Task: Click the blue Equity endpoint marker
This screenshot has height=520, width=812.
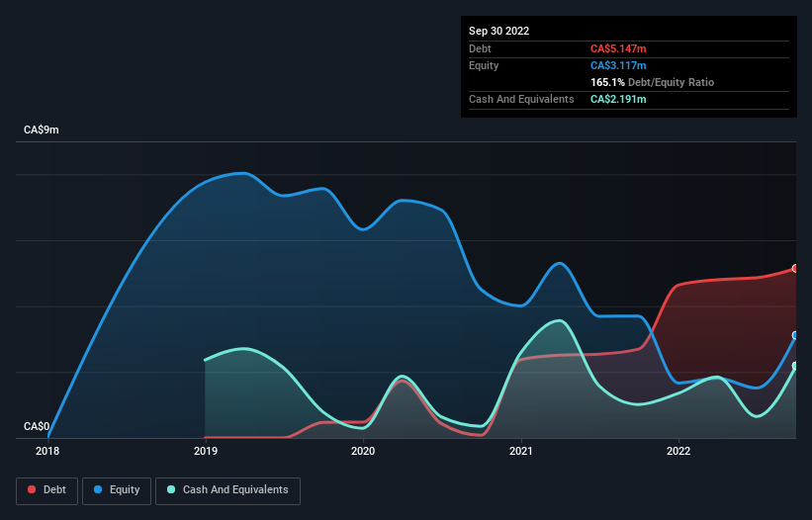Action: point(795,335)
